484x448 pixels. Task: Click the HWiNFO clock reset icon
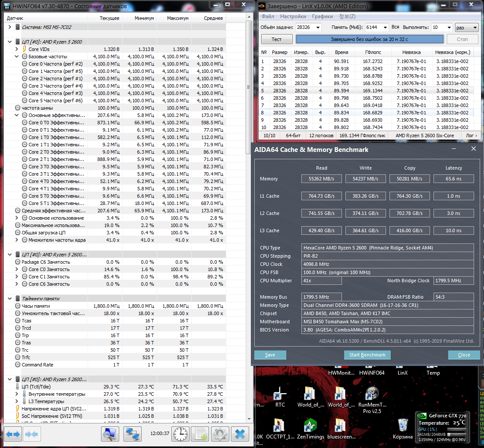click(180, 434)
